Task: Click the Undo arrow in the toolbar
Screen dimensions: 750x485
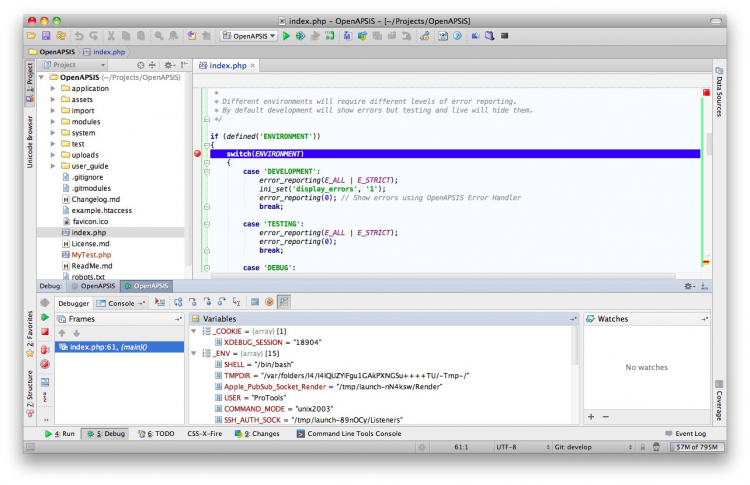Action: click(x=79, y=36)
